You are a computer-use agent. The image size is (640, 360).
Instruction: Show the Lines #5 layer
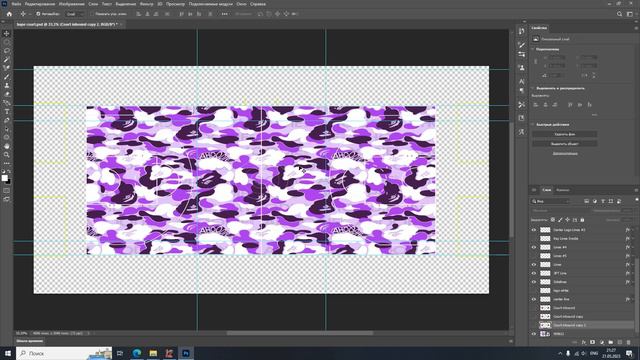click(x=534, y=256)
